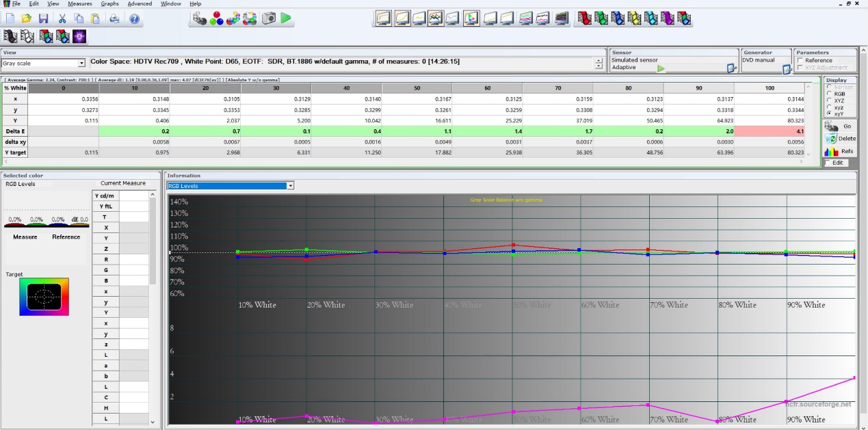Select the lowercase xyz display radio button
The width and height of the screenshot is (868, 430).
(x=830, y=107)
